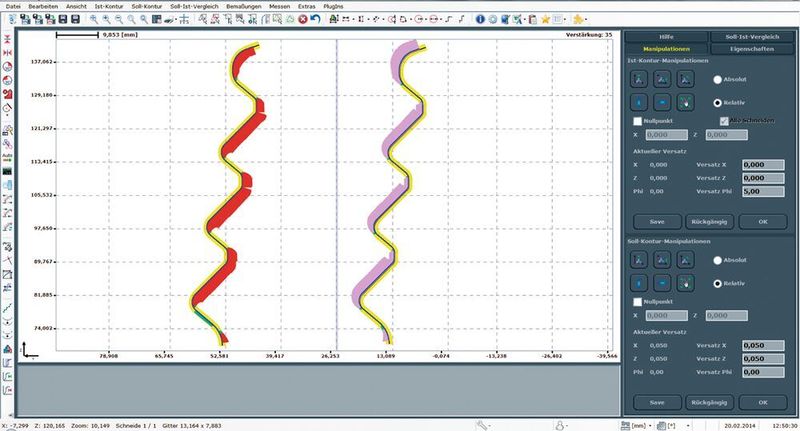Open the Ist-Kontur menu
This screenshot has height=431, width=800.
(x=109, y=7)
